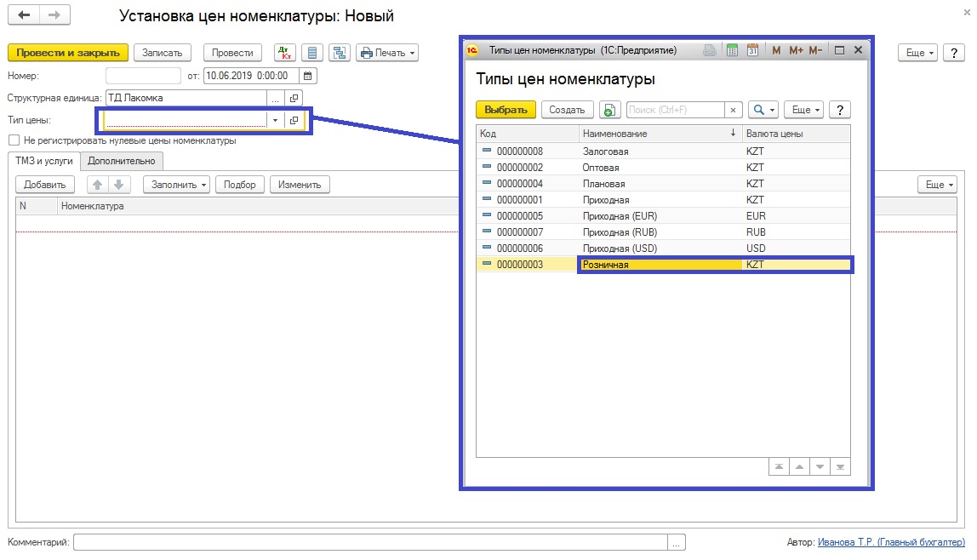Select the Приходная (RUB) price type row
The image size is (977, 560).
coord(664,232)
